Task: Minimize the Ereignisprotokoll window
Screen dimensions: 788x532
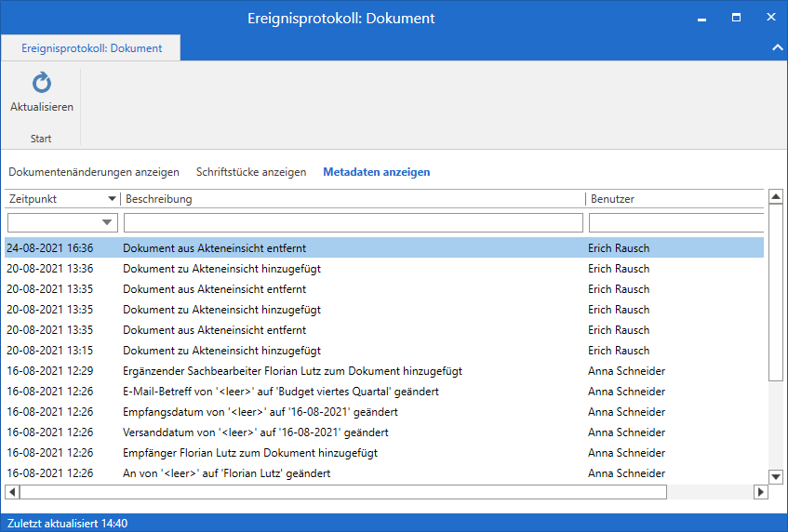Action: tap(702, 18)
